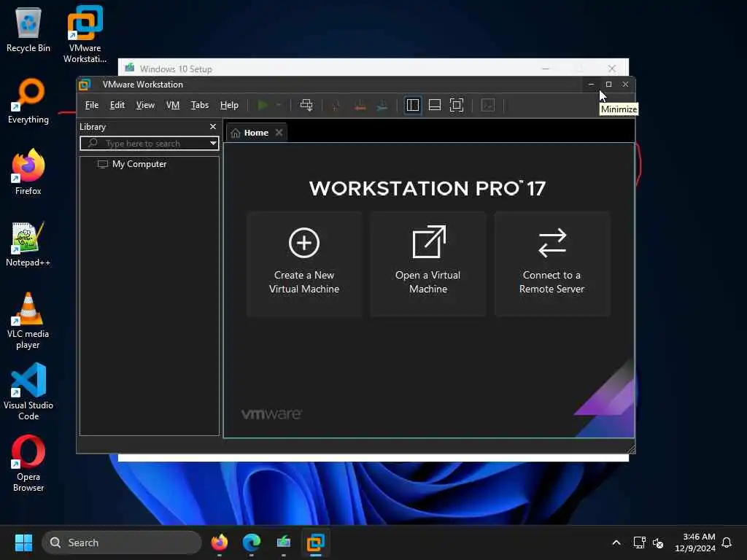
Task: Click the Take Snapshot toolbar icon
Action: (336, 105)
